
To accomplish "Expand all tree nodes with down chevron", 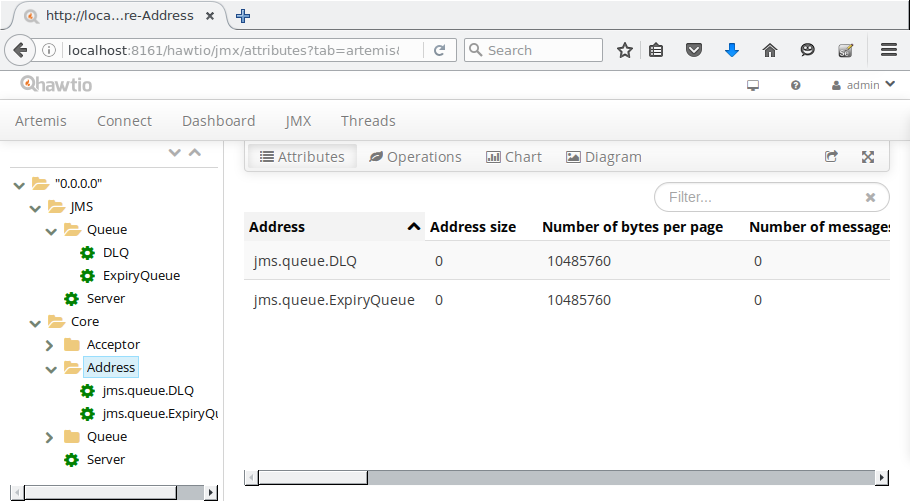I will pos(175,153).
